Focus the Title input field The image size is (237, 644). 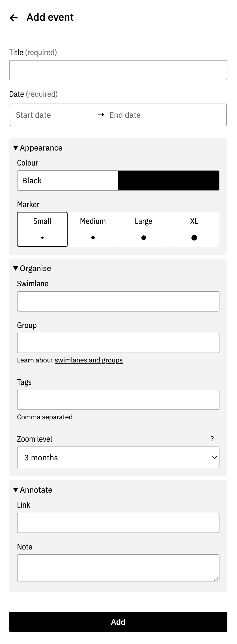tap(118, 70)
